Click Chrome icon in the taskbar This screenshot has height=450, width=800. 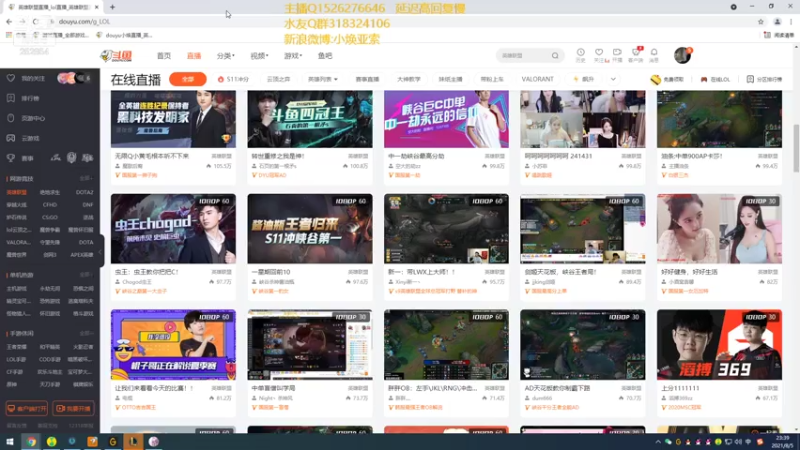[x=31, y=441]
